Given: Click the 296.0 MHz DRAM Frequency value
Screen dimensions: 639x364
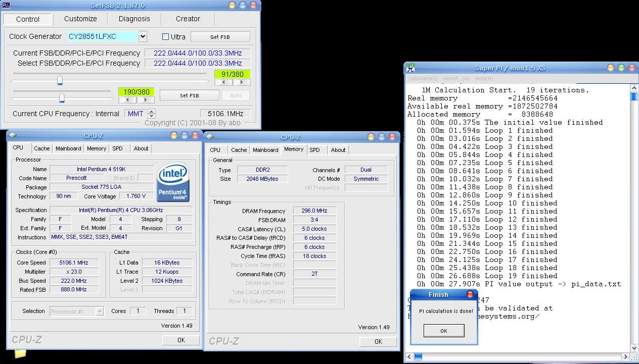Looking at the screenshot, I should point(314,211).
